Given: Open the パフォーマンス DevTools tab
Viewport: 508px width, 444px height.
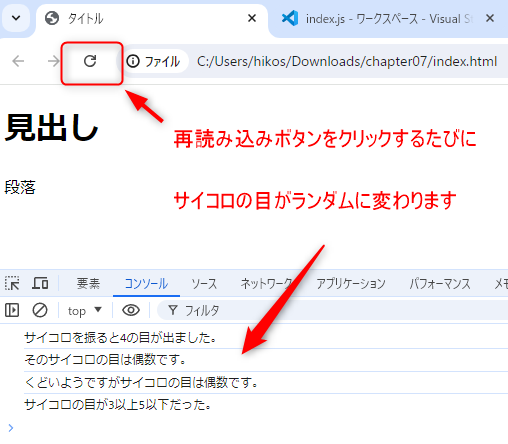Looking at the screenshot, I should 440,284.
